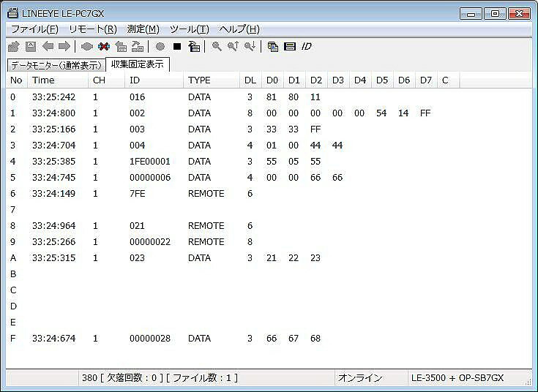Click REMOTE type in row 9
The width and height of the screenshot is (538, 392).
[206, 242]
